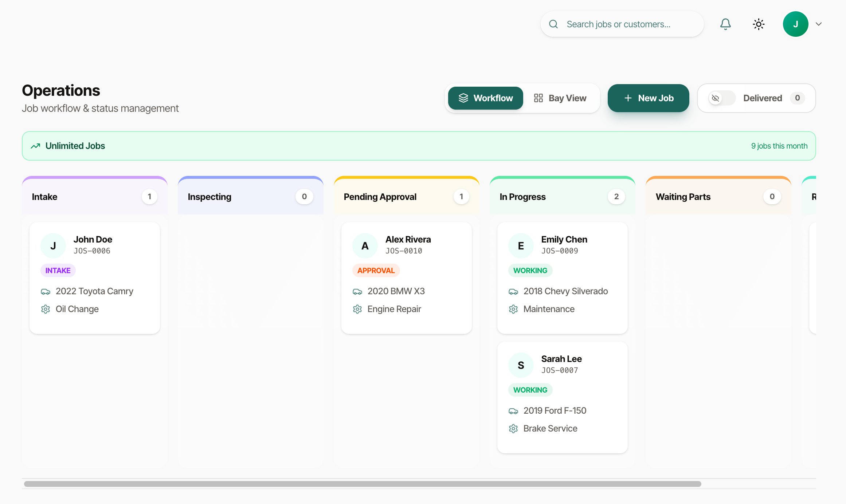846x504 pixels.
Task: Click Emily Chen's E avatar
Action: point(521,246)
